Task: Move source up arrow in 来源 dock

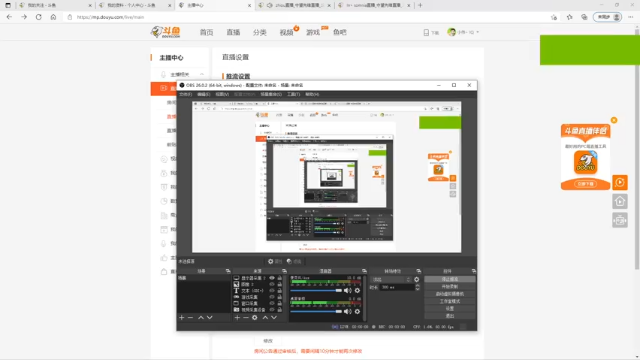Action: 265,318
